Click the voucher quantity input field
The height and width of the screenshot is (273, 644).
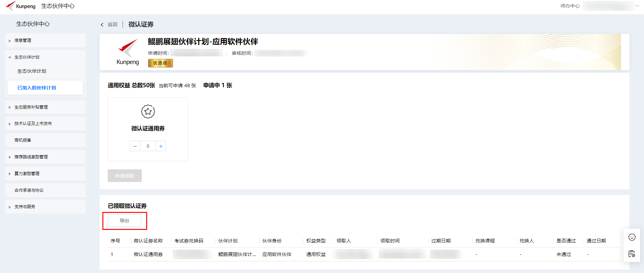(148, 146)
